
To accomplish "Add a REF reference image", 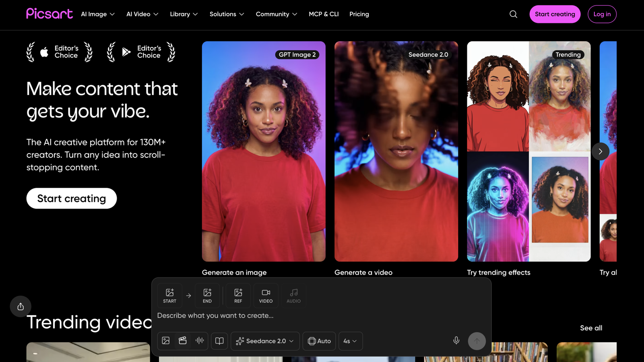I will (238, 296).
